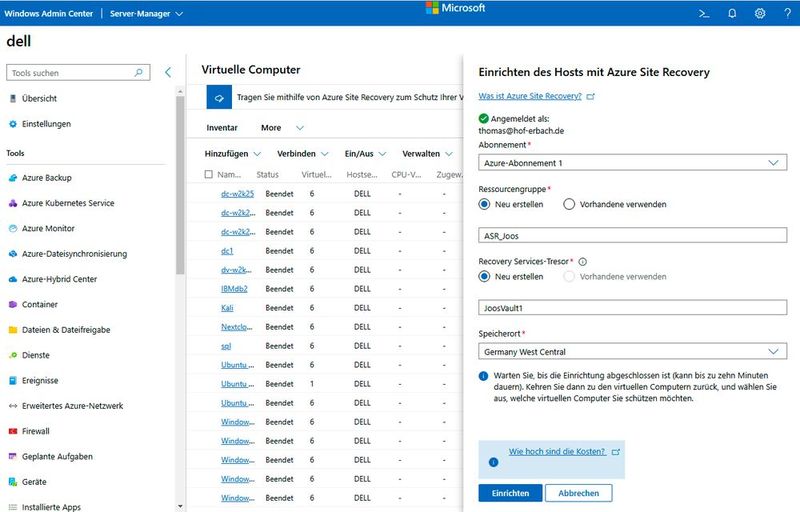The width and height of the screenshot is (800, 512).
Task: Open Erweitertes Azure-Netzwerk tool
Action: [x=72, y=406]
